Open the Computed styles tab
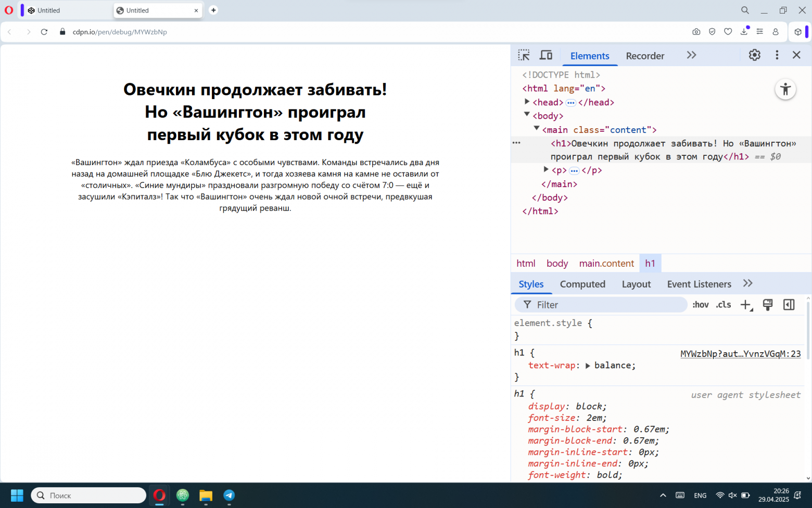The image size is (812, 508). (582, 284)
